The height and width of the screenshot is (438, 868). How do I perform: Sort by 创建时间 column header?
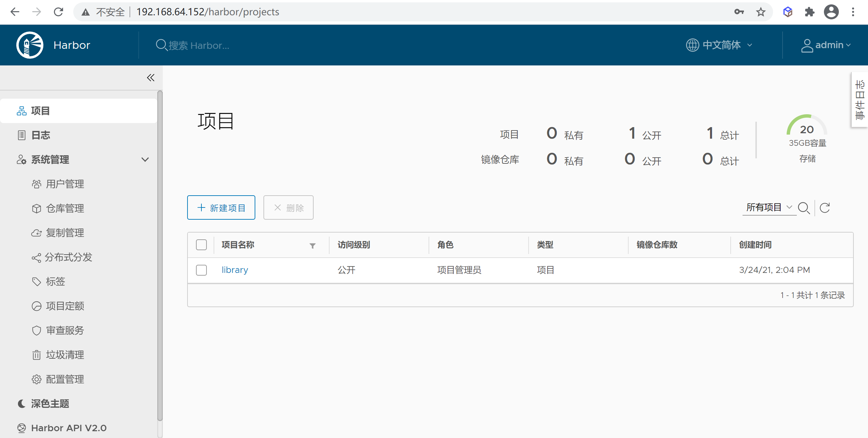(755, 245)
